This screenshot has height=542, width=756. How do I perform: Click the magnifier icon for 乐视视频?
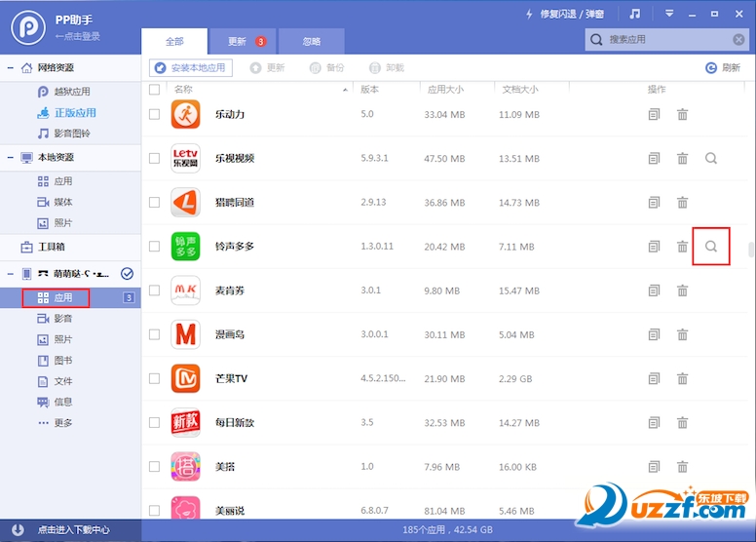[x=710, y=158]
